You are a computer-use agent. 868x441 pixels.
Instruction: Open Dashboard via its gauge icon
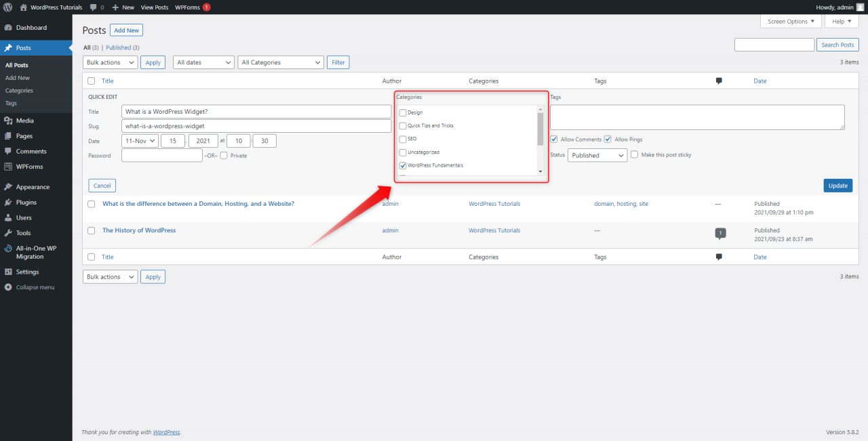[x=8, y=28]
